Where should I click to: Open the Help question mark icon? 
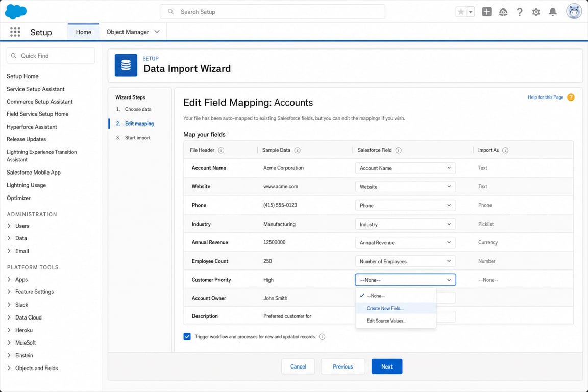point(520,12)
